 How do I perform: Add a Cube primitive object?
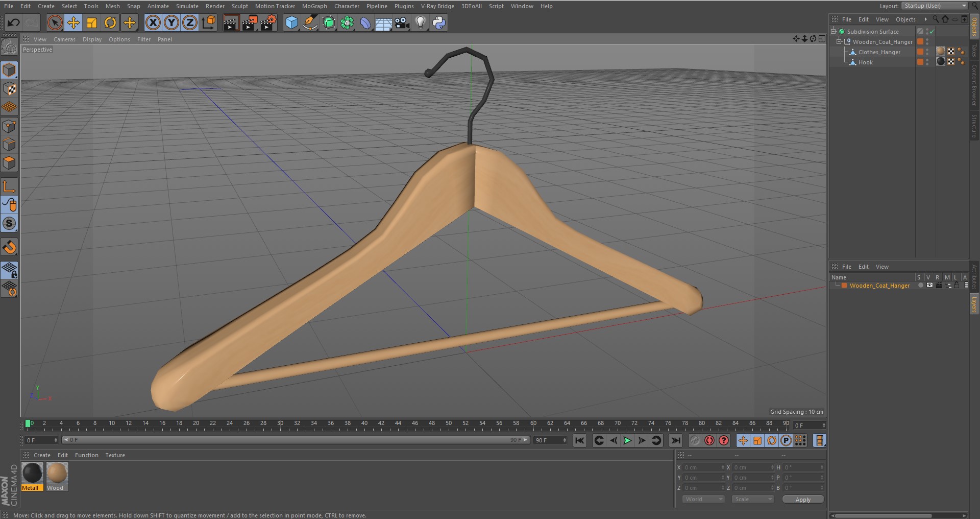click(x=291, y=22)
